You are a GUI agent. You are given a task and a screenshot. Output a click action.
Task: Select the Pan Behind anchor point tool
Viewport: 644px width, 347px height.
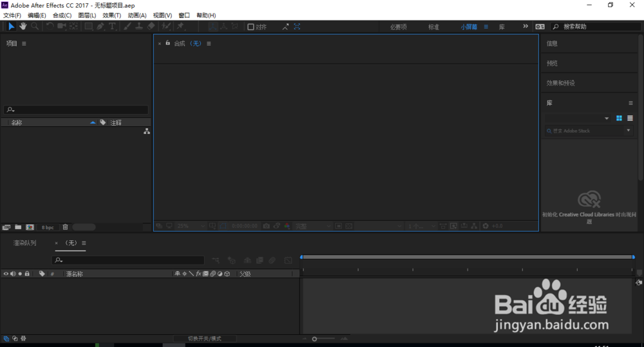[x=73, y=26]
